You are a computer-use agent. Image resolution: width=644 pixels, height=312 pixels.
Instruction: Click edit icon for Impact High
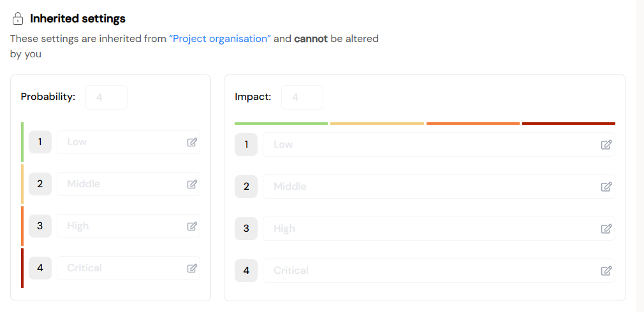606,229
